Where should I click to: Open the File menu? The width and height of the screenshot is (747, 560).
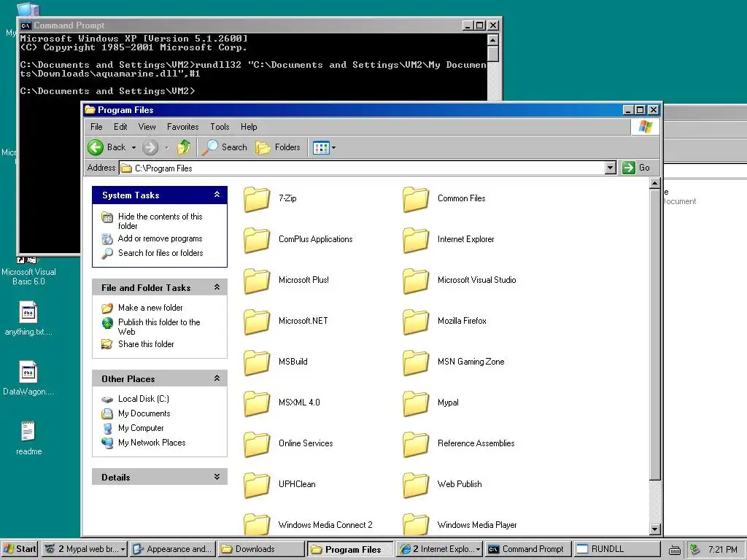[96, 127]
